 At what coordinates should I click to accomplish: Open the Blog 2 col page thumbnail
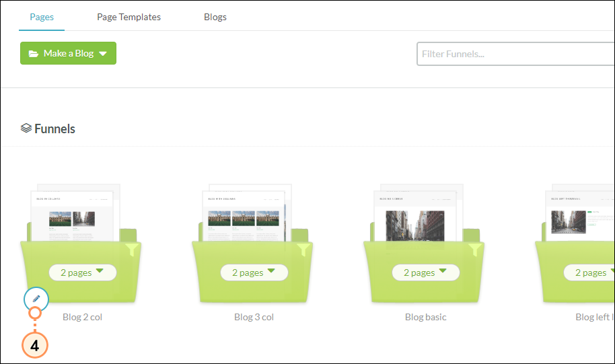coord(72,216)
